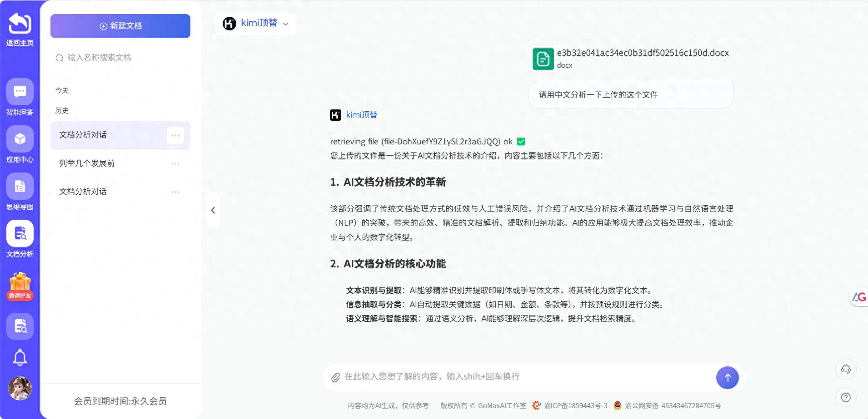
Task: Click the 输入名称搜索文档 search field
Action: (x=120, y=58)
